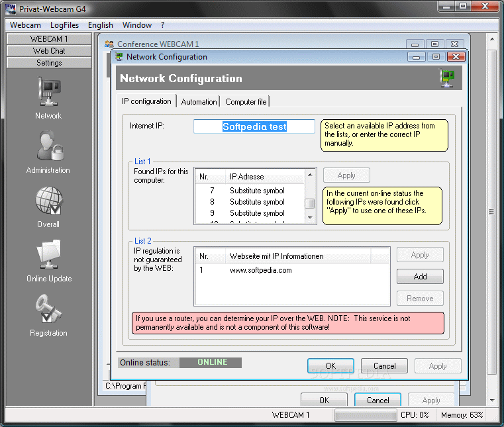504x427 pixels.
Task: Click the Nr. column header in List 1
Action: [x=210, y=177]
